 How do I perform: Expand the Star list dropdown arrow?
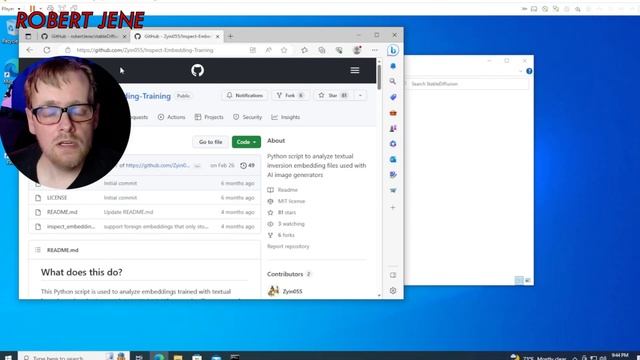tap(360, 95)
